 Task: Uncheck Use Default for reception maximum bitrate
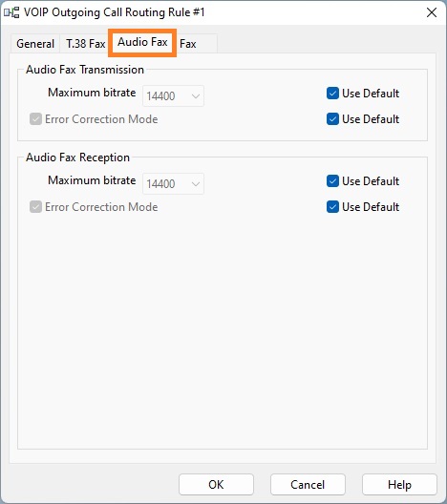point(332,181)
